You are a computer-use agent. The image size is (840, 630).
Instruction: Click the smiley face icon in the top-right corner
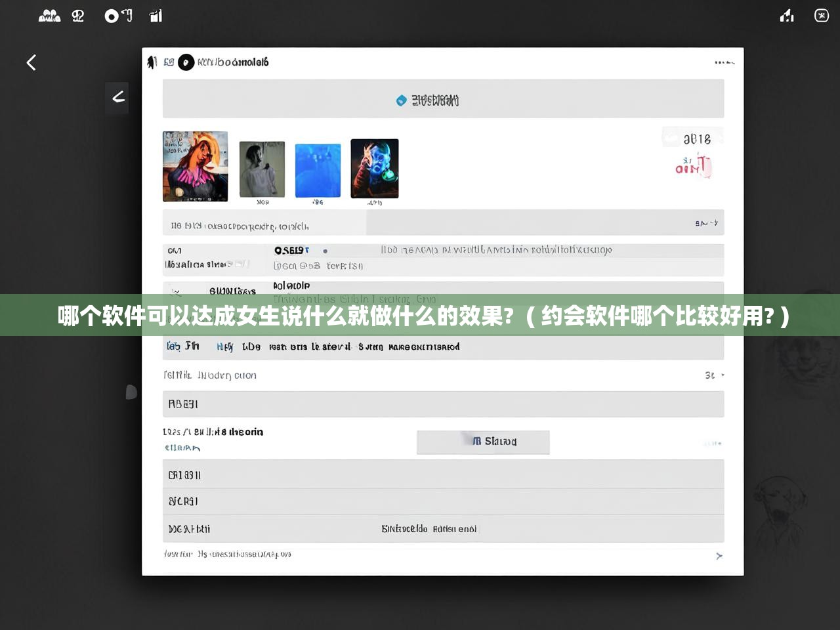click(821, 15)
